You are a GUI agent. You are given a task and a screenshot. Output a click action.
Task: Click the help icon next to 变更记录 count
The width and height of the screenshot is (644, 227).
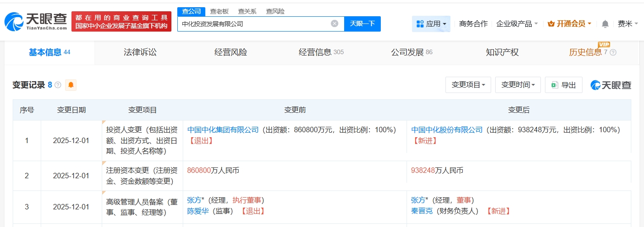(x=58, y=85)
